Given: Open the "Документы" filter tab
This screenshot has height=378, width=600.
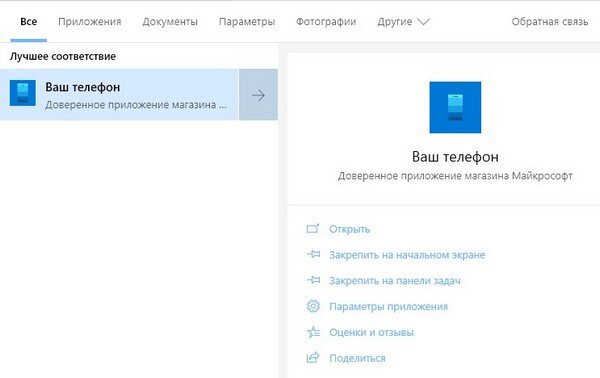Looking at the screenshot, I should [170, 22].
